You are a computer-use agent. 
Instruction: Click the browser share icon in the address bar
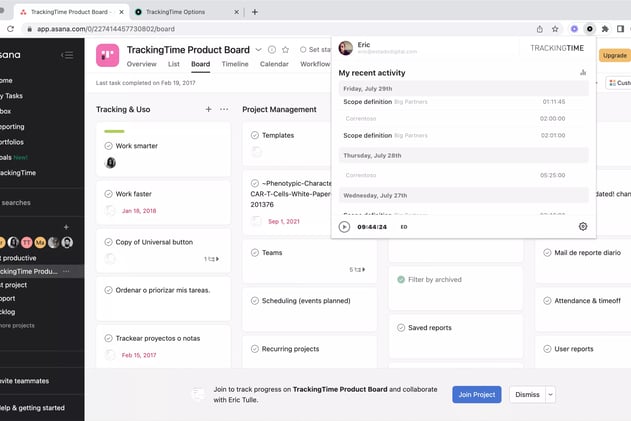tap(540, 29)
